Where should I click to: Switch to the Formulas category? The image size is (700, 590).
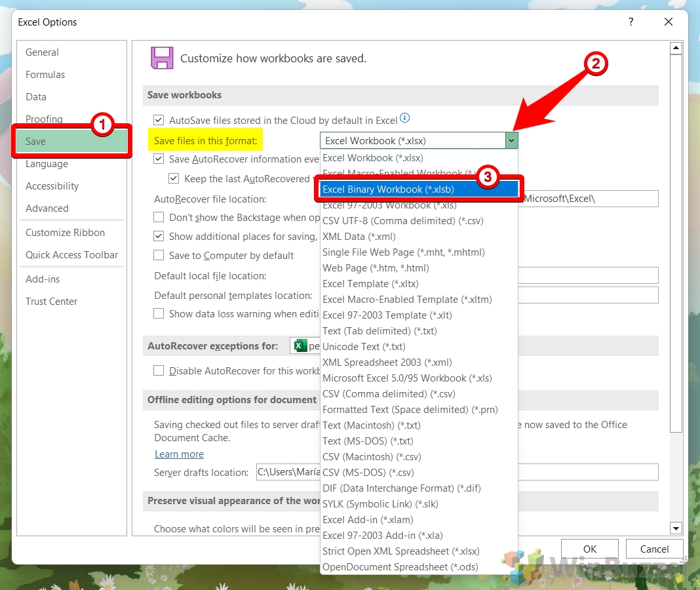tap(71, 75)
